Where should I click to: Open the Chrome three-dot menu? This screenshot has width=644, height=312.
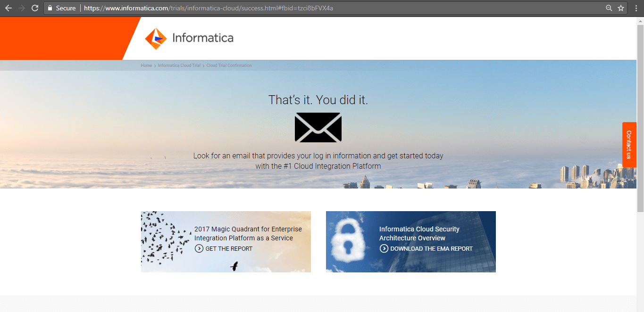[x=636, y=8]
